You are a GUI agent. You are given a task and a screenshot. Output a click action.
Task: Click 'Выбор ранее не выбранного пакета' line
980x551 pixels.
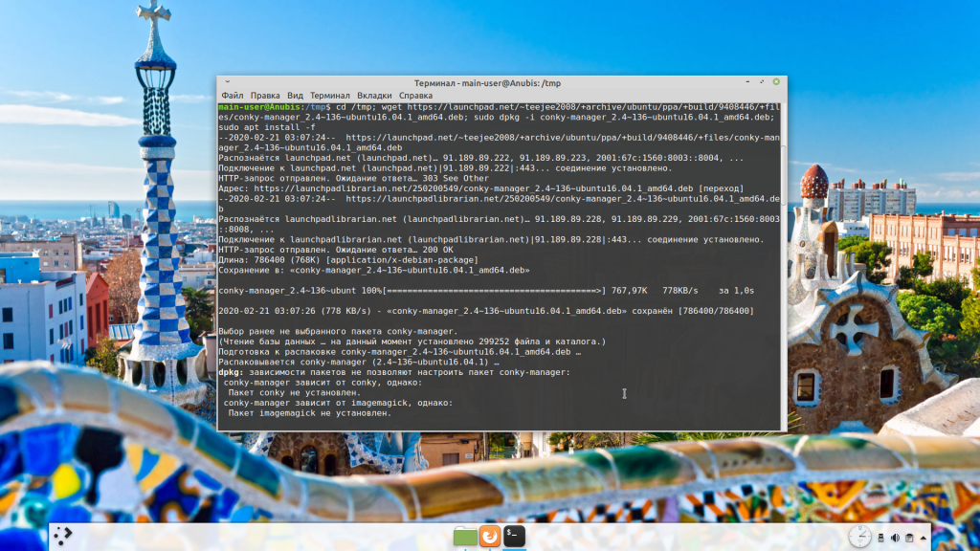coord(338,331)
